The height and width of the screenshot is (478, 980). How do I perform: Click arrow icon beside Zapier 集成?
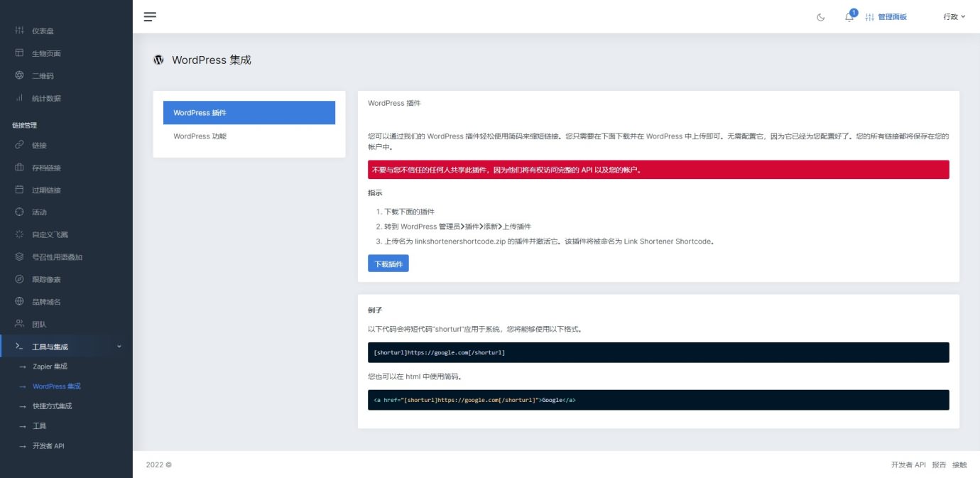23,366
